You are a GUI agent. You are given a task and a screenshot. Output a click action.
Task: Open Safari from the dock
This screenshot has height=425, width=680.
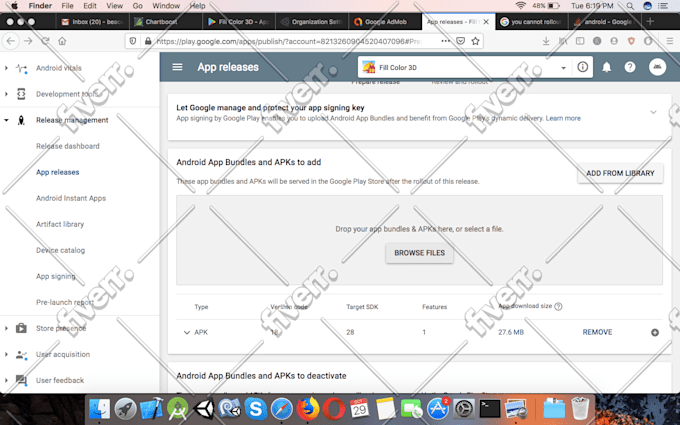(281, 409)
